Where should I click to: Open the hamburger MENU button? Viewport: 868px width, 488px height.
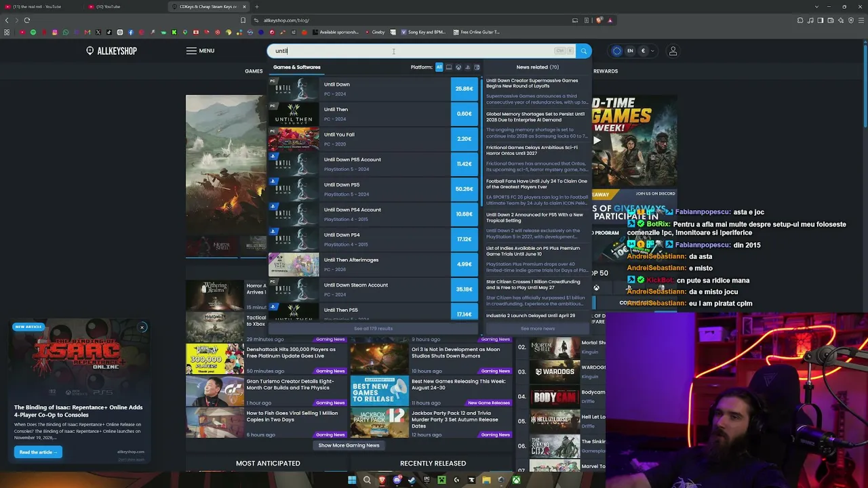[200, 51]
